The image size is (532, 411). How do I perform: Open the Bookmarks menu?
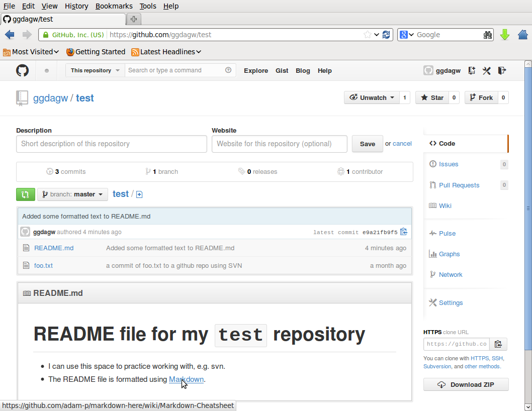pos(114,6)
